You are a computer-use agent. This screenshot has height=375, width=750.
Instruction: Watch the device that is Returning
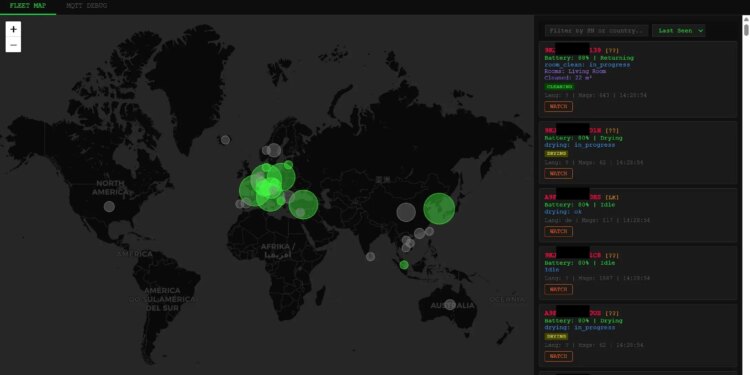pos(558,107)
